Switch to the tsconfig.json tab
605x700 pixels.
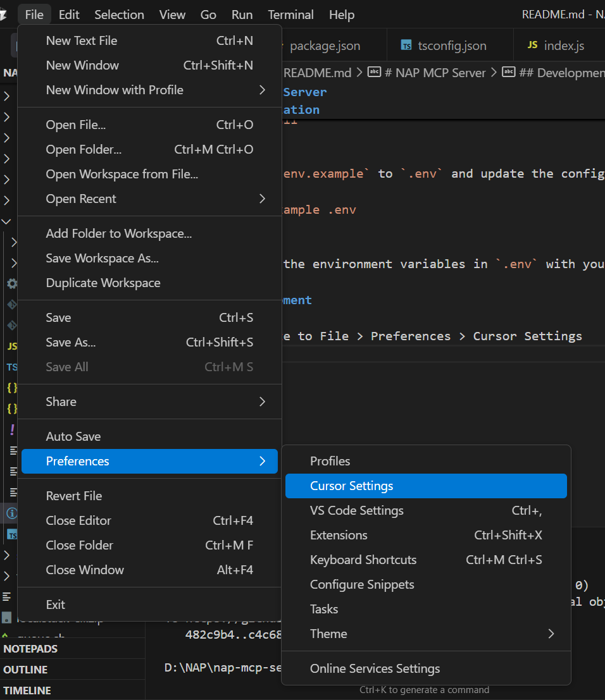tap(450, 46)
